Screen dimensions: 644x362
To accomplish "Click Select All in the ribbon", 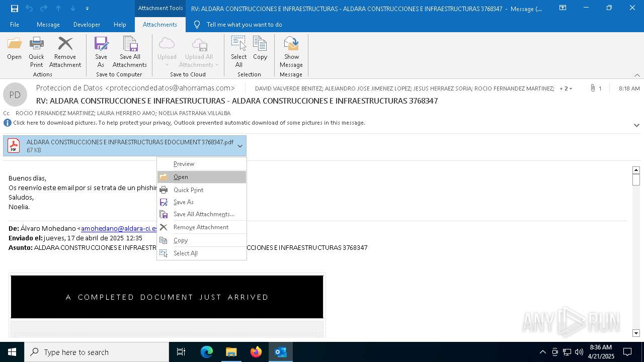I will (x=239, y=52).
